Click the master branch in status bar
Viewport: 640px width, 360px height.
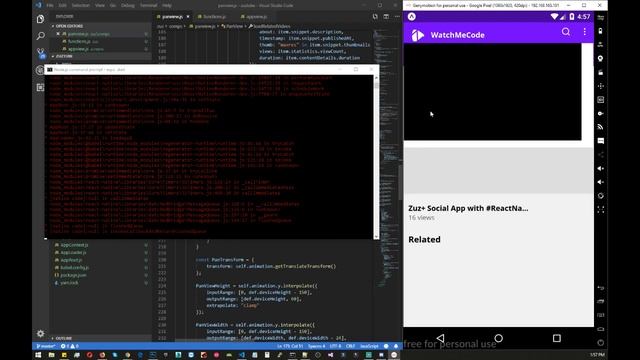tap(46, 346)
